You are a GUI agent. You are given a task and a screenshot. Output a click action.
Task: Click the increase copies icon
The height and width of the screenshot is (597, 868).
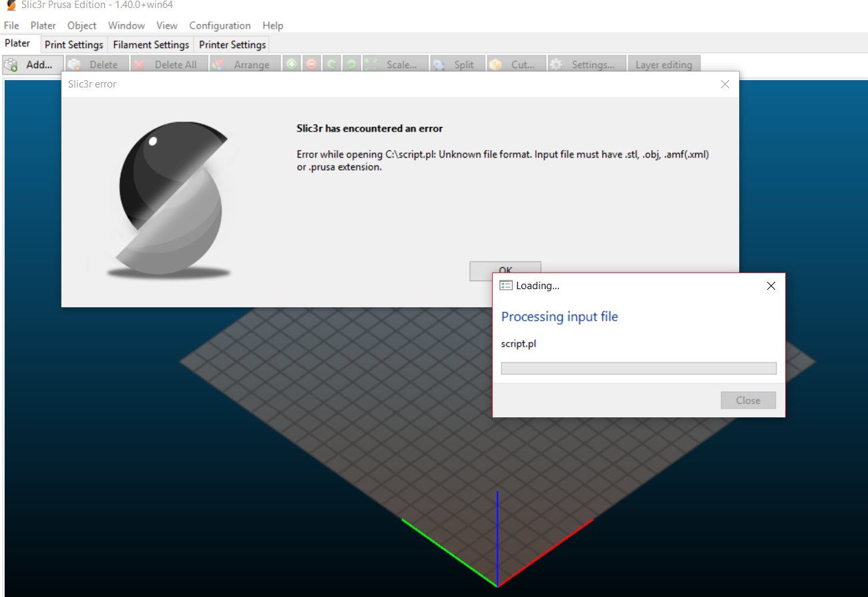[292, 64]
